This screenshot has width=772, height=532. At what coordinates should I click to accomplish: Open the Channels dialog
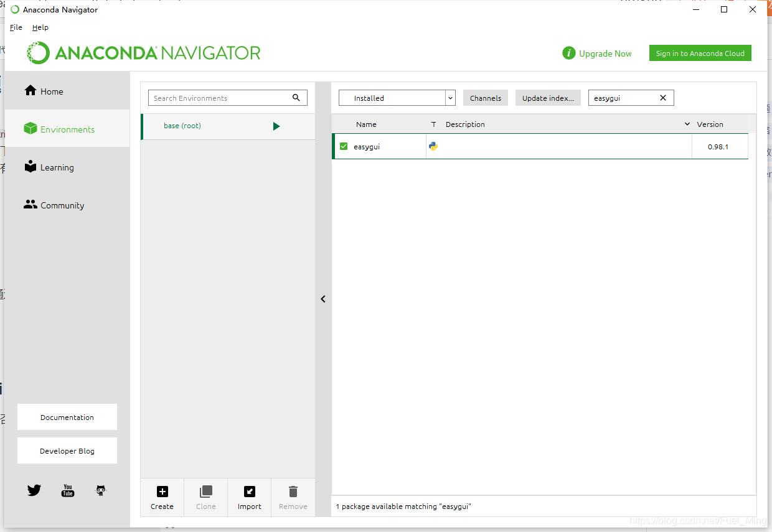point(486,98)
